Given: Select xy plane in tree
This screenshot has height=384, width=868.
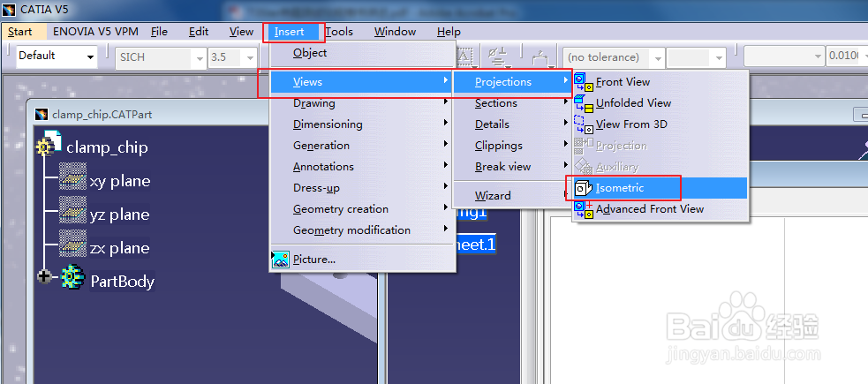Looking at the screenshot, I should [120, 181].
